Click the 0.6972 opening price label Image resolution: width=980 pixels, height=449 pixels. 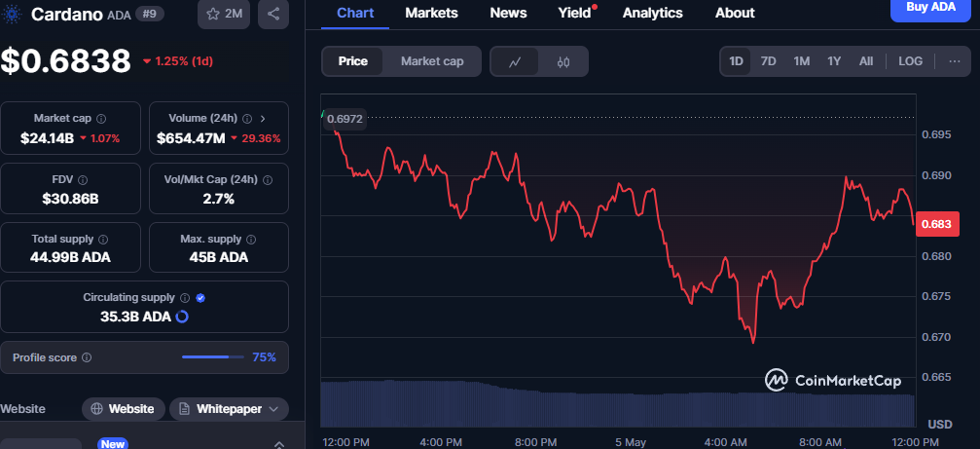pyautogui.click(x=345, y=119)
